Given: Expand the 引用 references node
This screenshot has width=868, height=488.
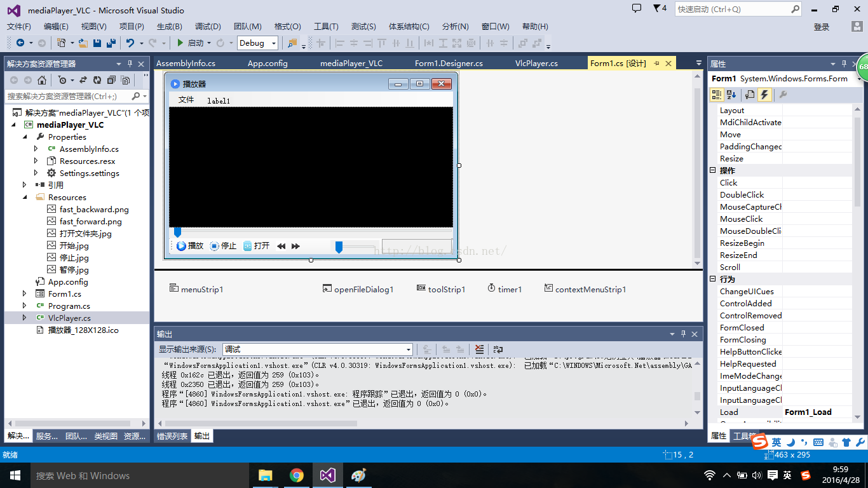Looking at the screenshot, I should 25,185.
